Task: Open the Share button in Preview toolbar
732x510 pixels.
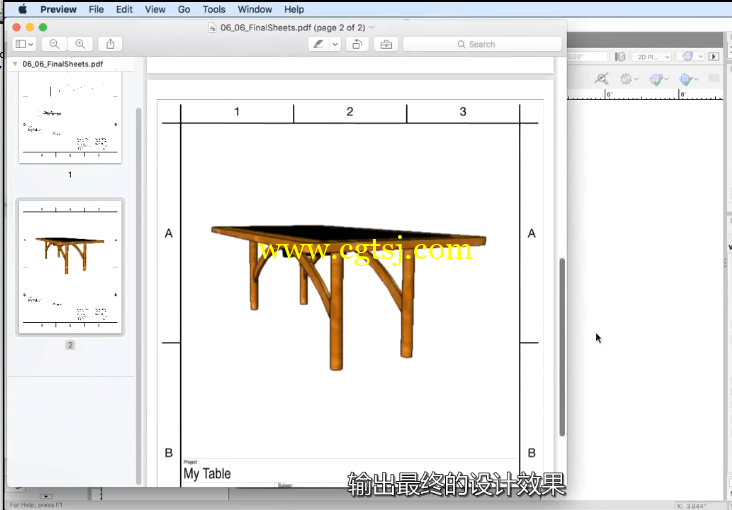Action: pos(110,44)
